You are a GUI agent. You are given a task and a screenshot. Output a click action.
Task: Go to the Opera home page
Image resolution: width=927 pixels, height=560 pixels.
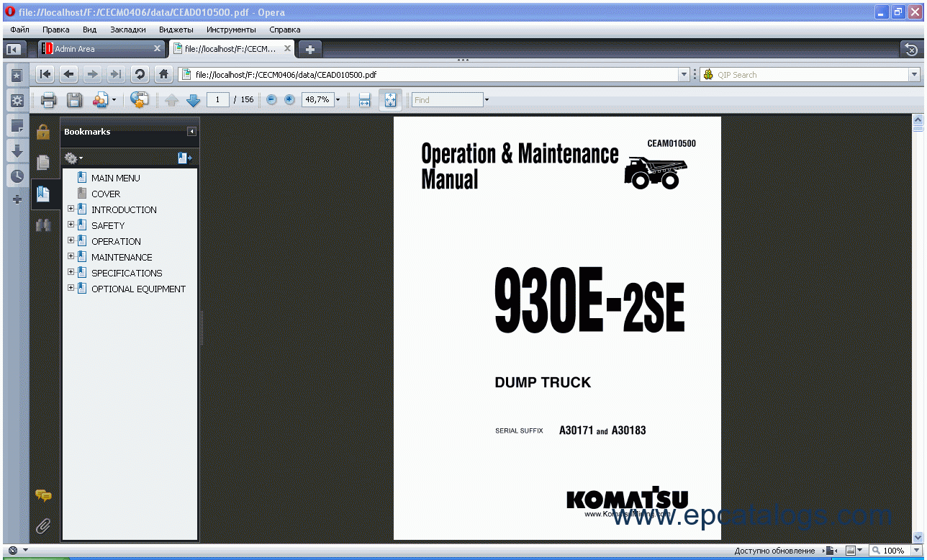[163, 74]
